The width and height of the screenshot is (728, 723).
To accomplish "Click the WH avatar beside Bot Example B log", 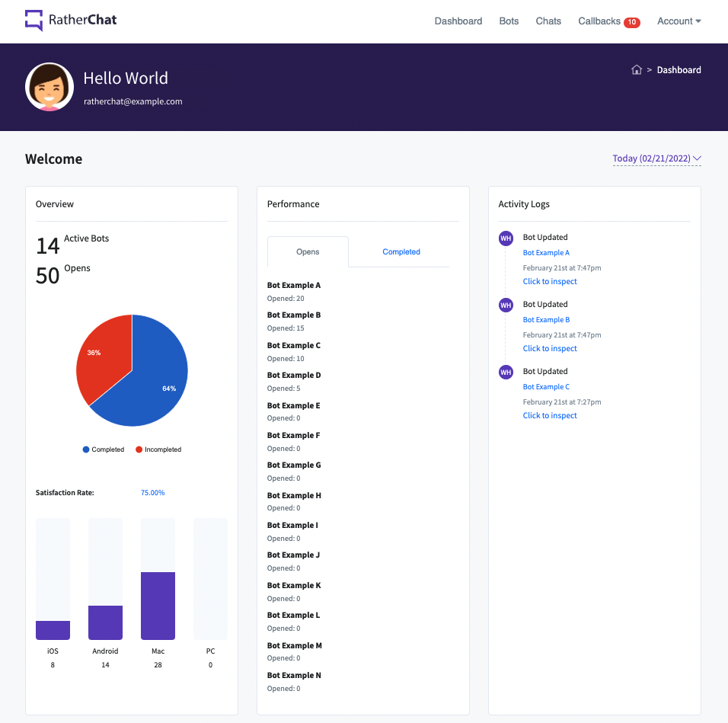I will (506, 306).
